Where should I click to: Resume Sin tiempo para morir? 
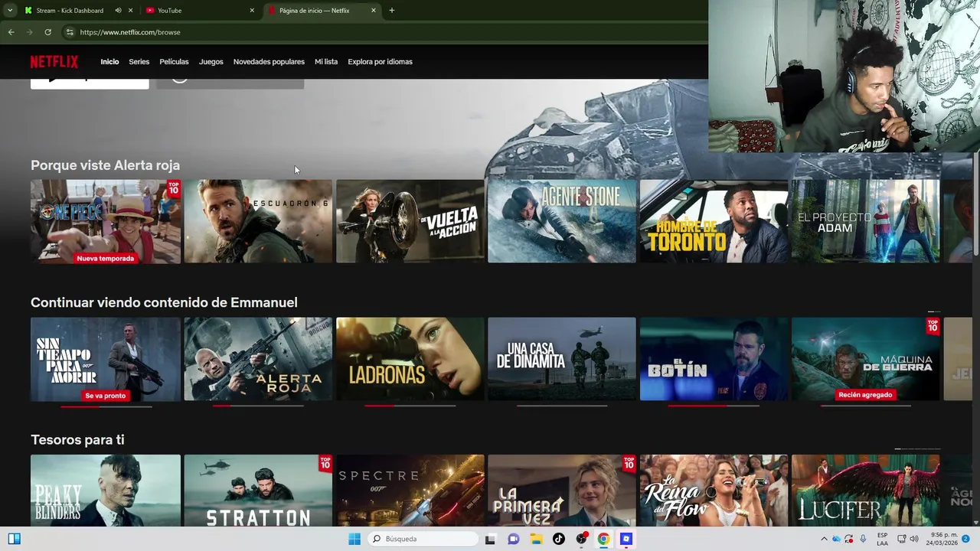106,359
